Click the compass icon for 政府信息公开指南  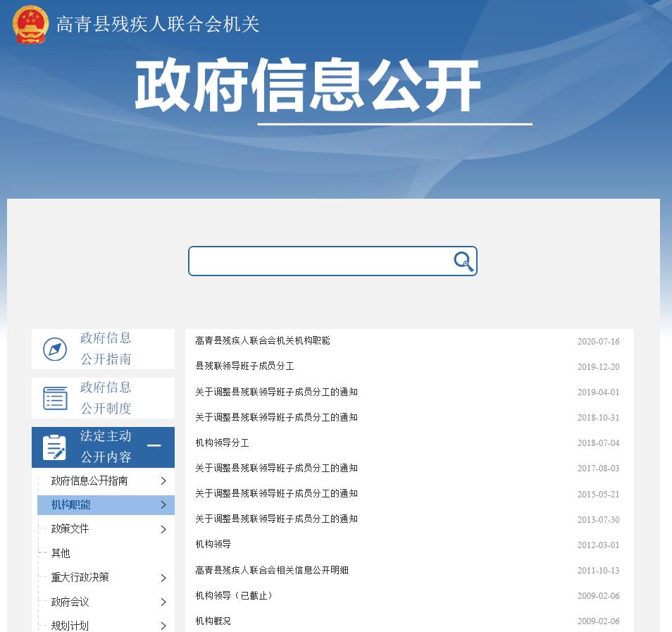55,349
